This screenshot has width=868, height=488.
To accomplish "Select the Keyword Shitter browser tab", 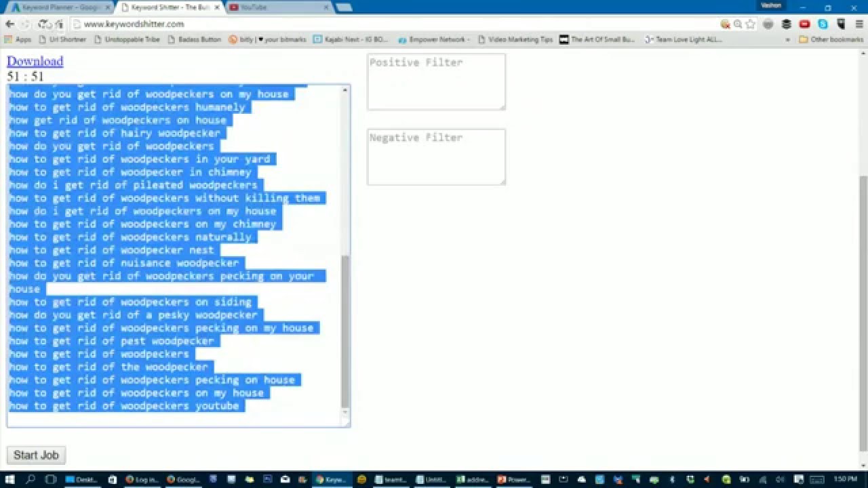I will pos(170,7).
